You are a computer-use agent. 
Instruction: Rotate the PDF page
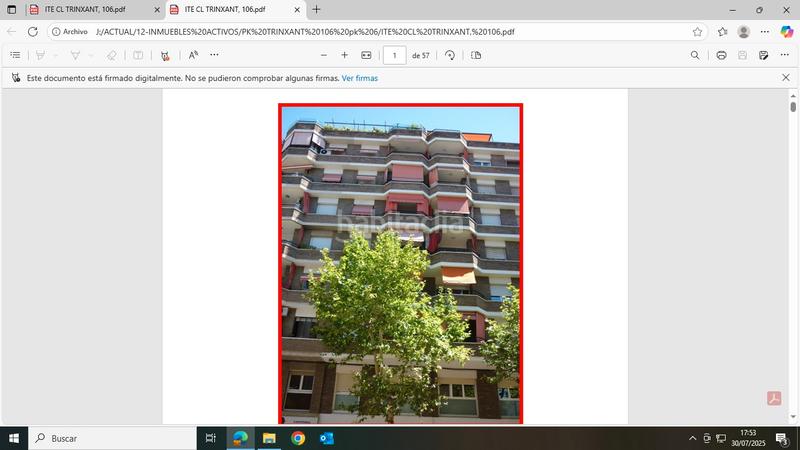pos(449,55)
